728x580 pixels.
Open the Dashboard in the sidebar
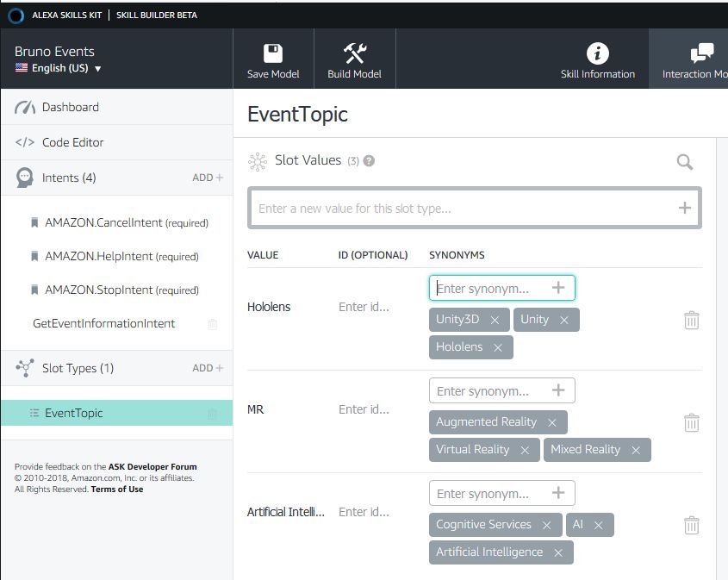coord(70,107)
